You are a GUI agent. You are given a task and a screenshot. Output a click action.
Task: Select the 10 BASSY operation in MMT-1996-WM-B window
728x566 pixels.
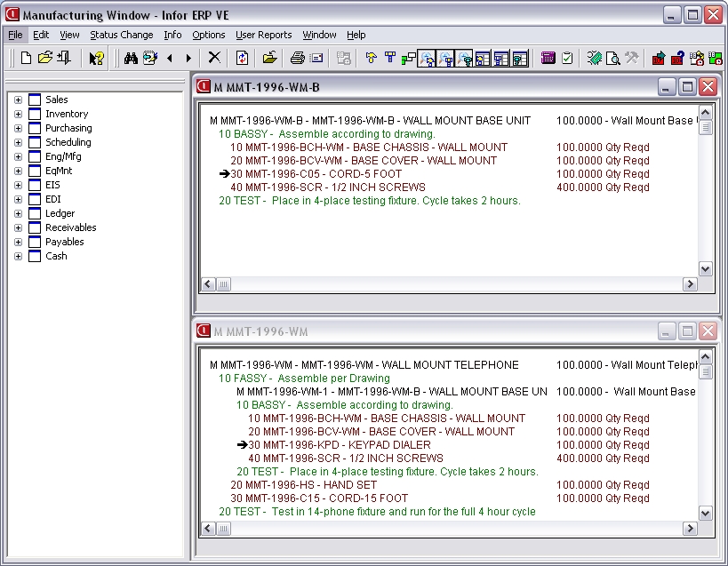coord(327,134)
